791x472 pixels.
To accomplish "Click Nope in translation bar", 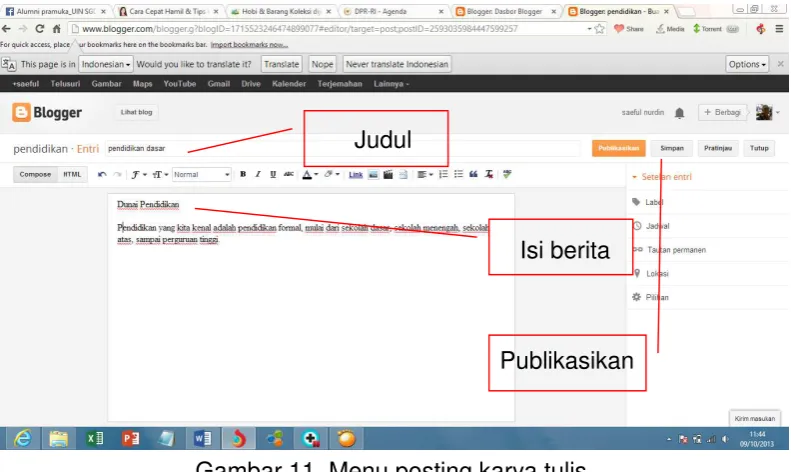I will [x=322, y=64].
